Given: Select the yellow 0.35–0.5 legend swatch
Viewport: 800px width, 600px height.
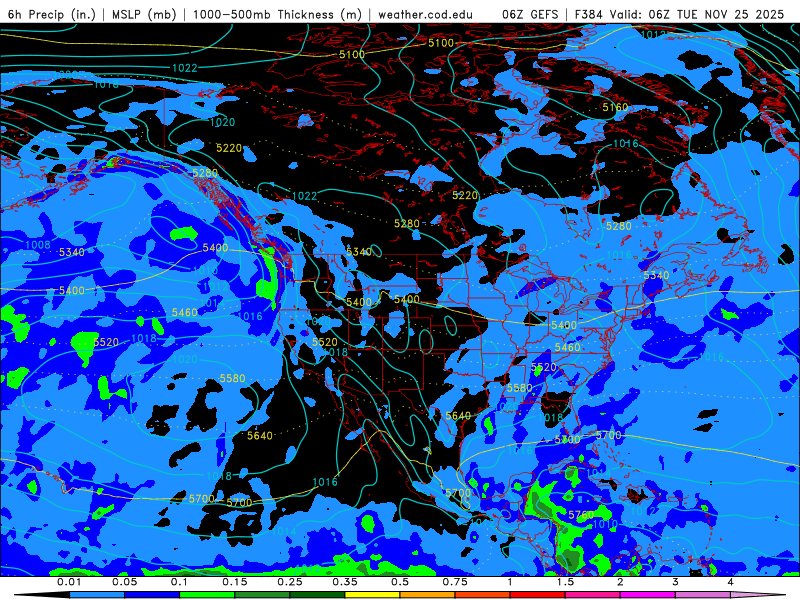Looking at the screenshot, I should [x=372, y=595].
